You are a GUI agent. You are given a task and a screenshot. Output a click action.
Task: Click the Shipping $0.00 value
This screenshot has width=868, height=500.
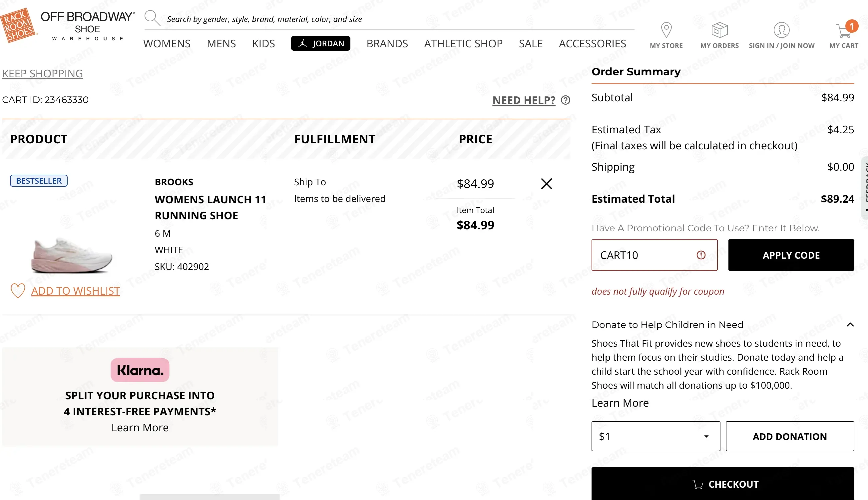coord(840,167)
